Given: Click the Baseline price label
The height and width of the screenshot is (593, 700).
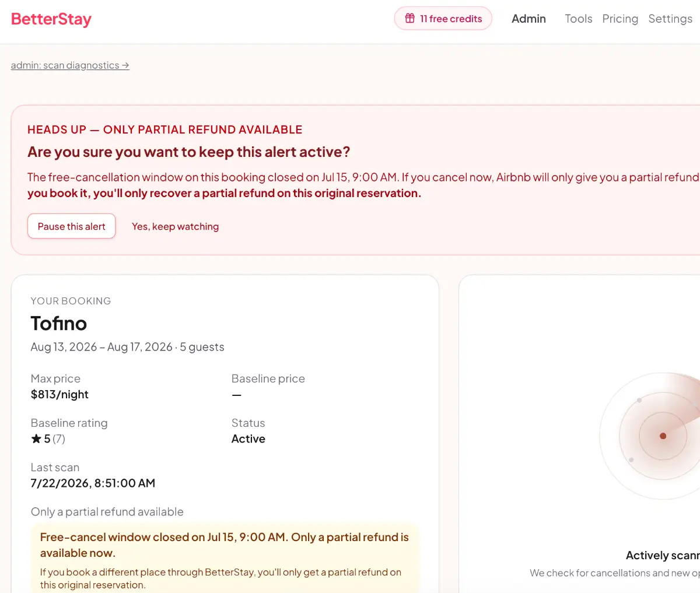Looking at the screenshot, I should pos(268,379).
